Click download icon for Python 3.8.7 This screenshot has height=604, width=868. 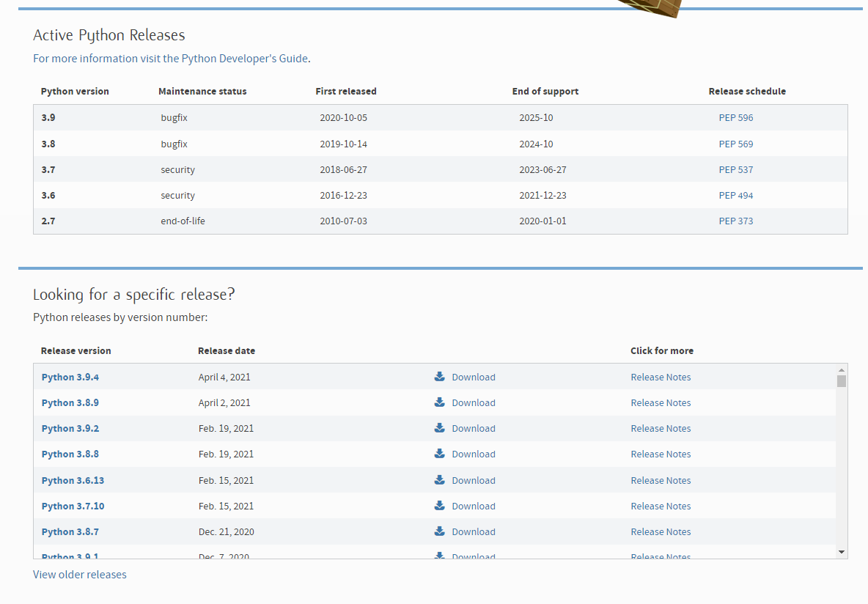click(440, 531)
